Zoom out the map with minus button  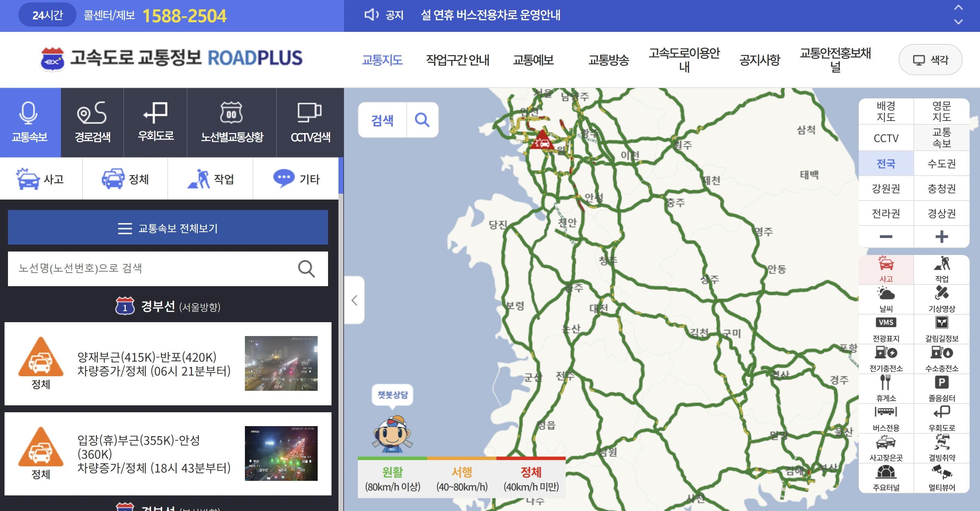tap(886, 237)
